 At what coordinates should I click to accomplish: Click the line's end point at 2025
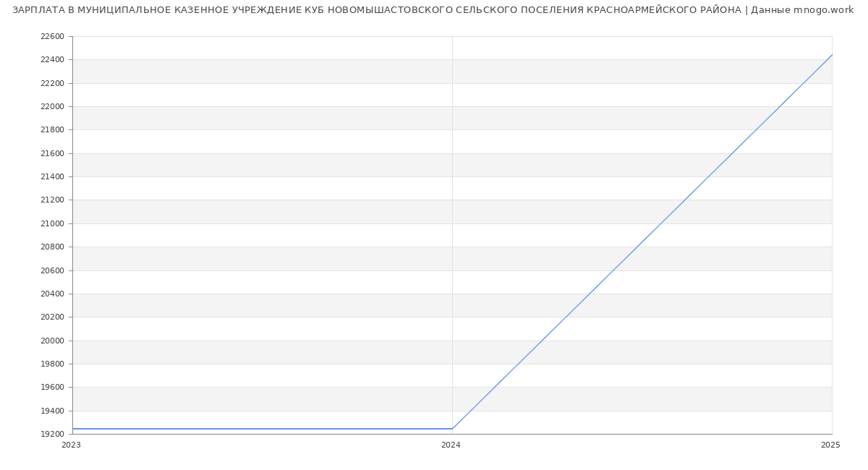click(x=831, y=55)
